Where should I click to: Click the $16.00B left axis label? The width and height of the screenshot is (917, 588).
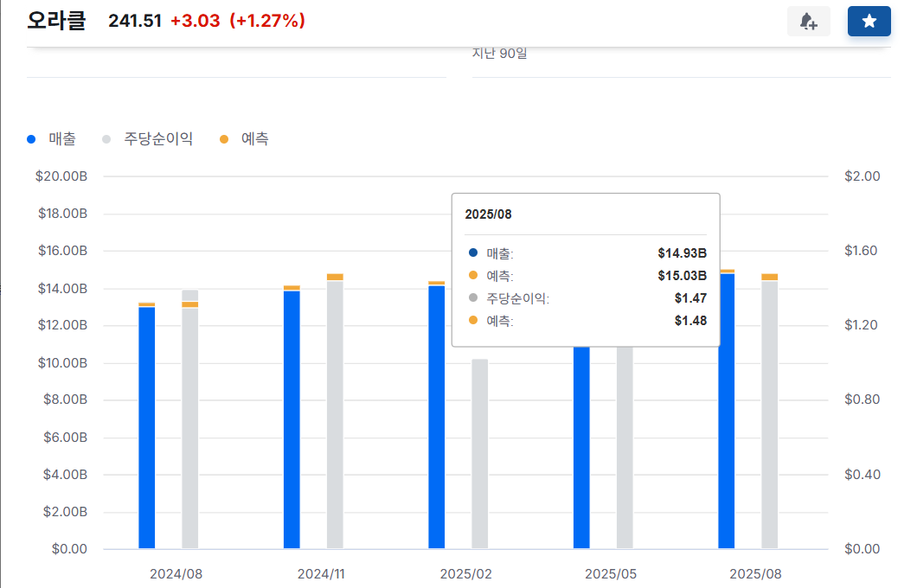tap(62, 251)
